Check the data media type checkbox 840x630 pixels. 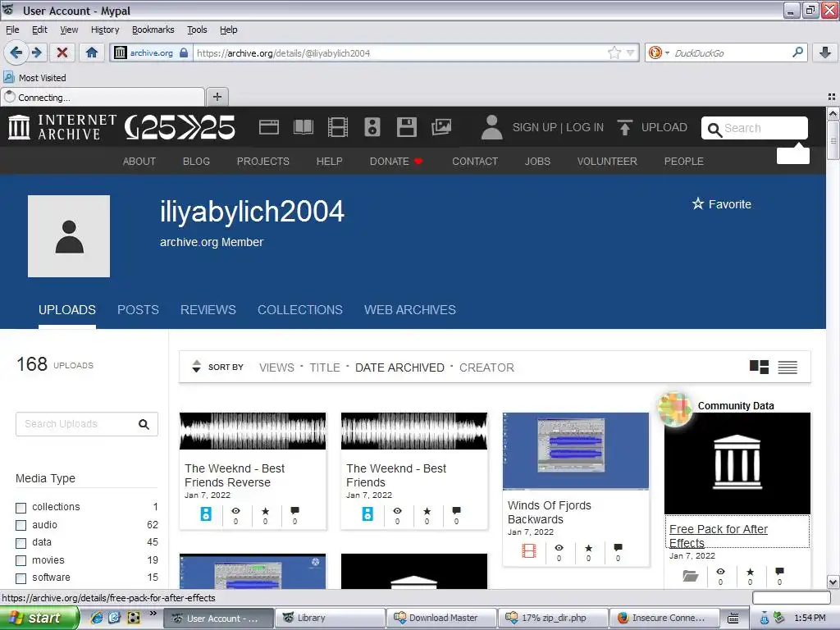21,543
